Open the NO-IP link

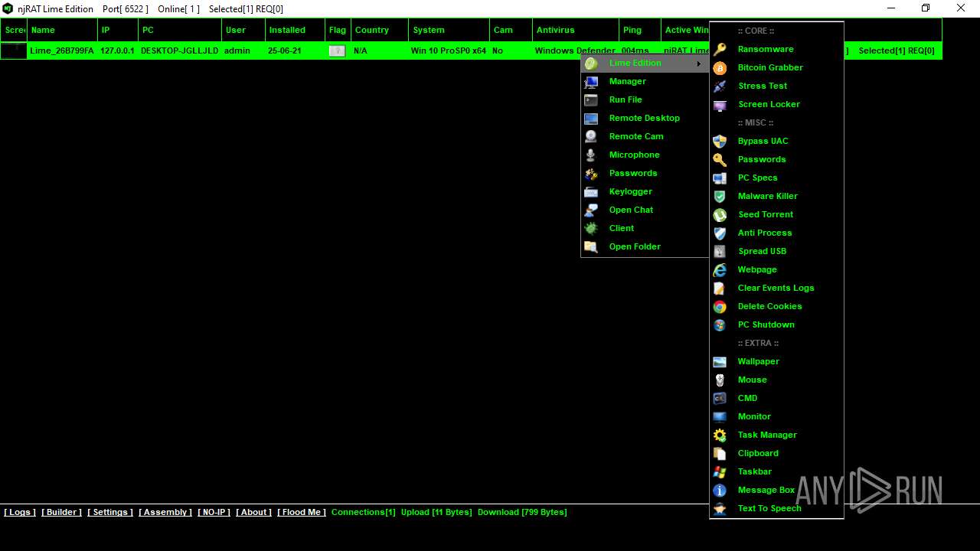[x=214, y=512]
